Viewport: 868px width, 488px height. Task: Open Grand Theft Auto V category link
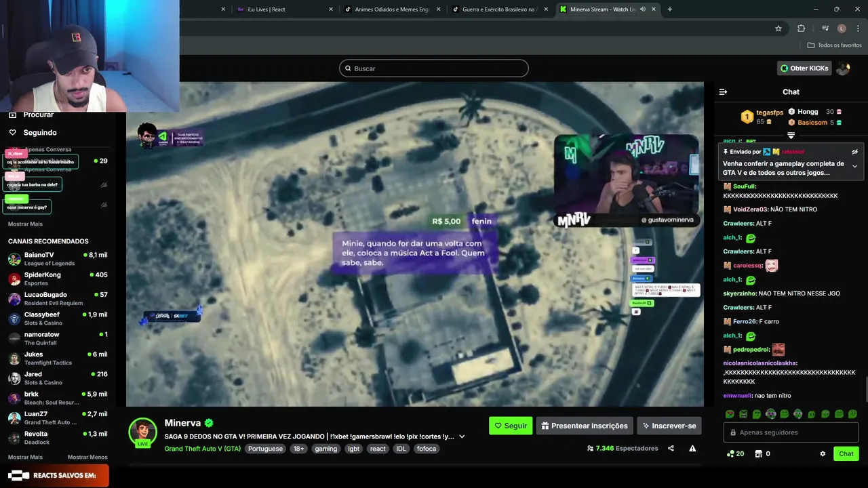[x=203, y=449]
